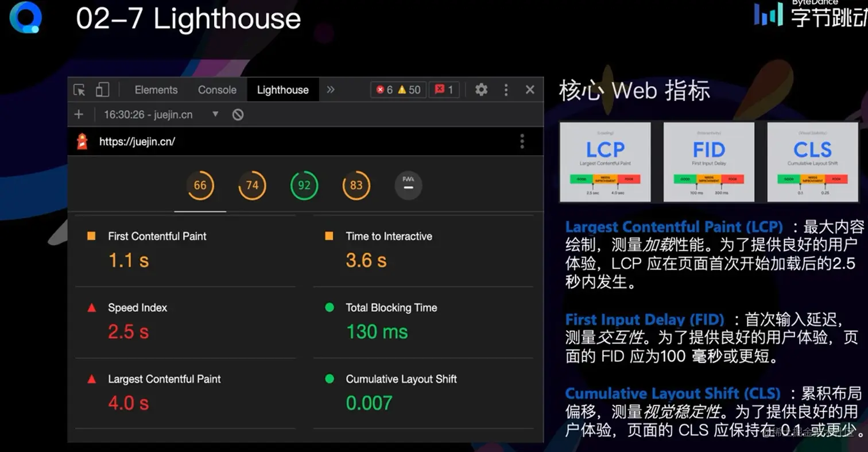Click the 4.0 s metric value
Viewport: 868px width, 452px height.
pos(129,403)
